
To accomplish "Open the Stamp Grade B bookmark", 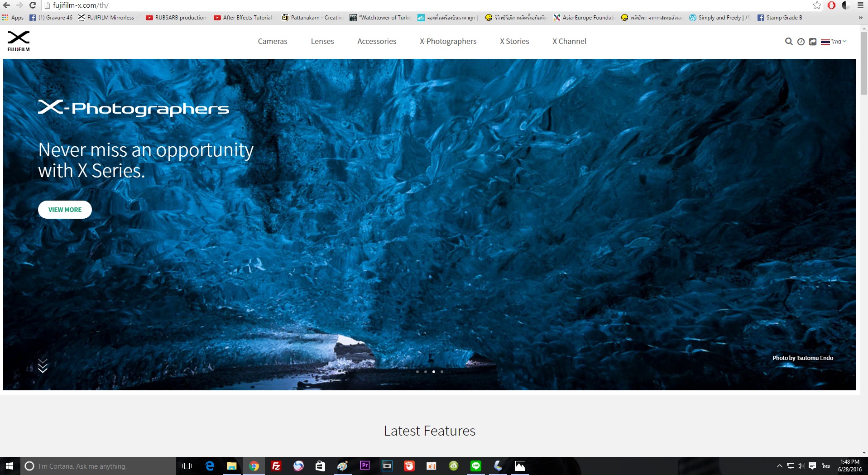I will pyautogui.click(x=780, y=18).
